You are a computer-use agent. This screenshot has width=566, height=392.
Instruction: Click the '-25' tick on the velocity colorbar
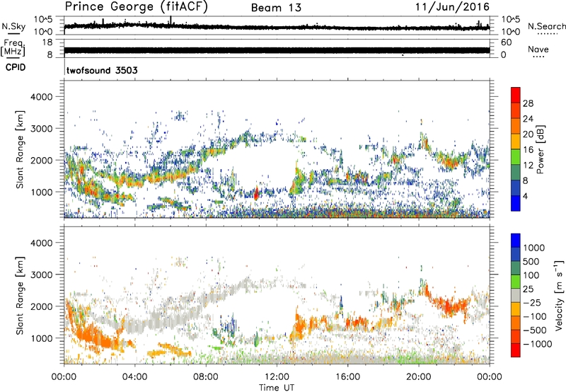pos(531,302)
